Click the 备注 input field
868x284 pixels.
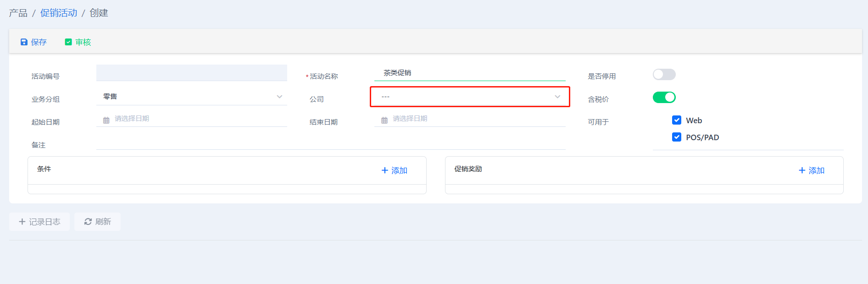coord(331,142)
